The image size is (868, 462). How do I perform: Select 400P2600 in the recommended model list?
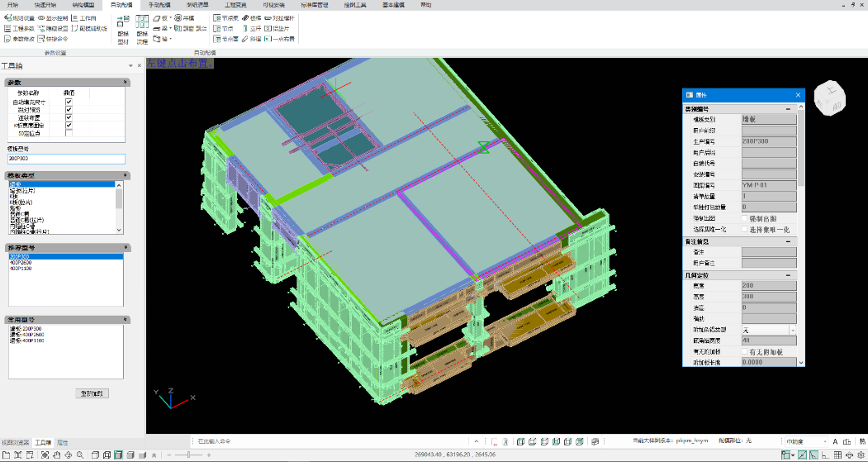click(21, 263)
